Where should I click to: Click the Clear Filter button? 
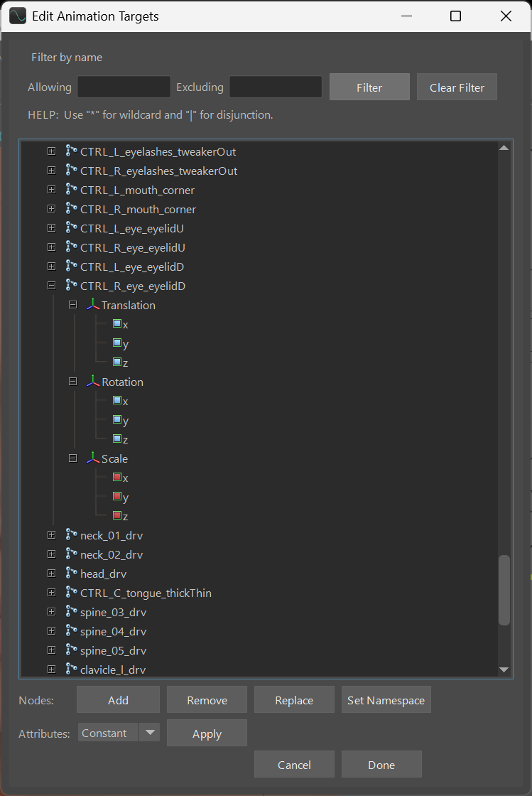pos(457,87)
